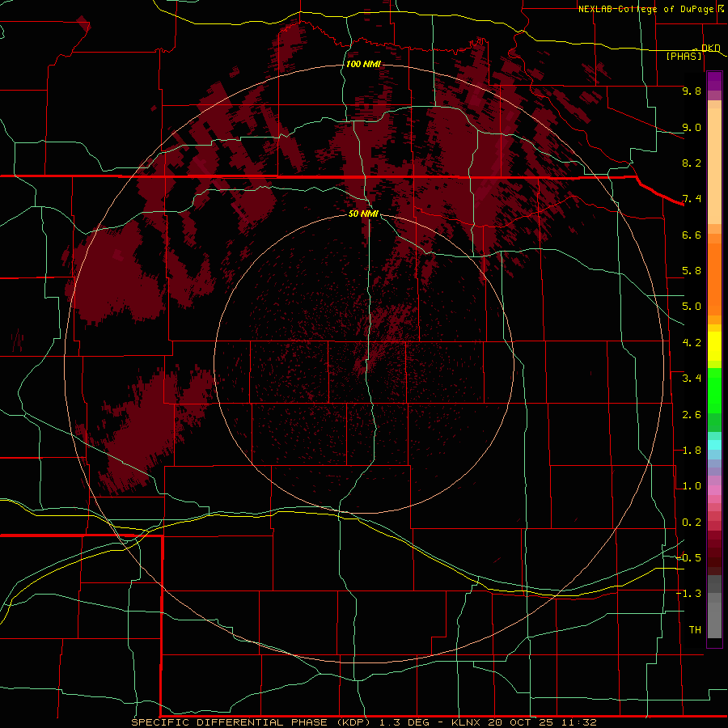
Task: Click the NEXLAB-College of DuPage logo mark
Action: [x=721, y=8]
